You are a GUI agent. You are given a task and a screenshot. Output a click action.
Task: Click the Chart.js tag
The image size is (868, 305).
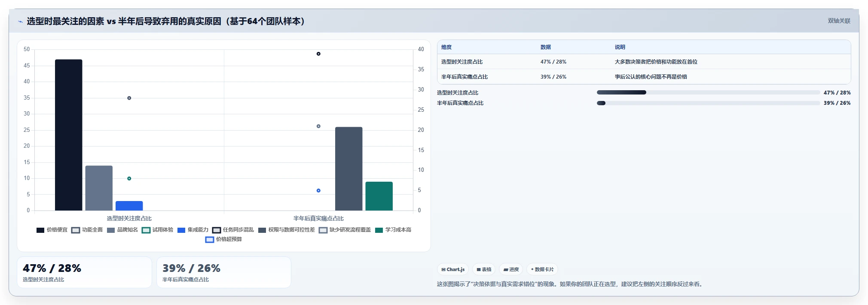[x=453, y=269]
